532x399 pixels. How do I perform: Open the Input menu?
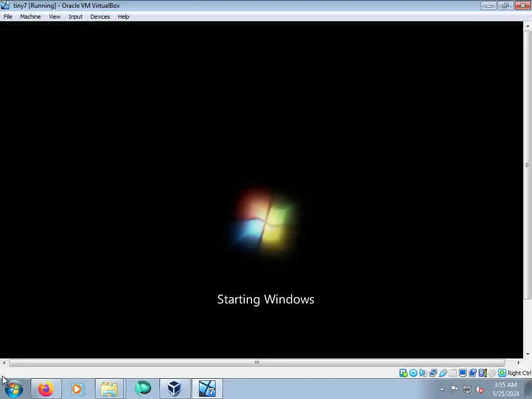click(x=75, y=17)
